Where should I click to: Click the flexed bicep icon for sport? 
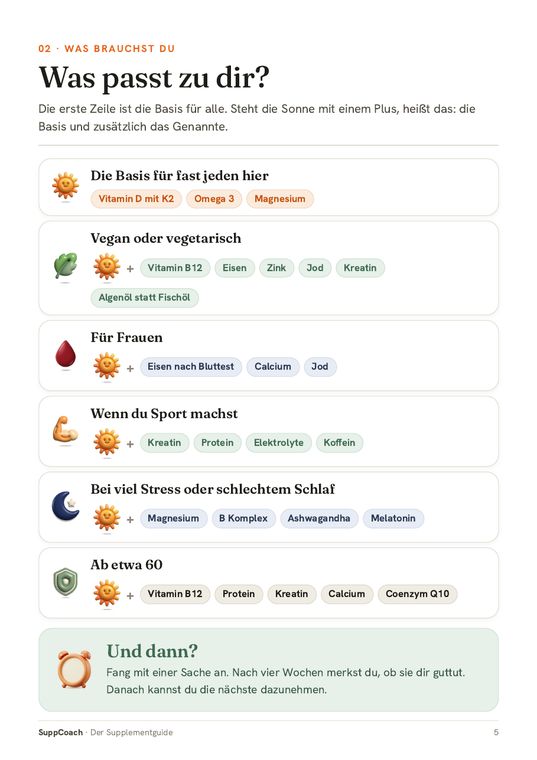[x=65, y=429]
